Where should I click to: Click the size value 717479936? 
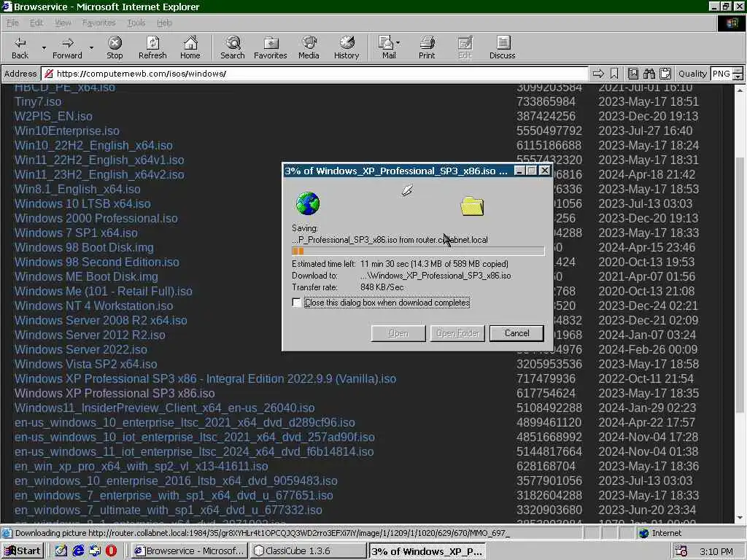[546, 378]
